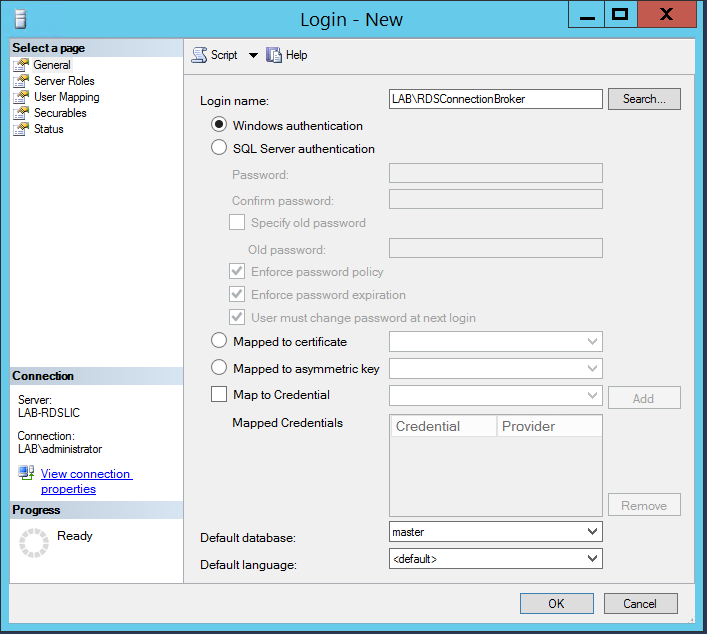The width and height of the screenshot is (707, 634).
Task: Select Mapped to asymmetric key option
Action: point(219,368)
